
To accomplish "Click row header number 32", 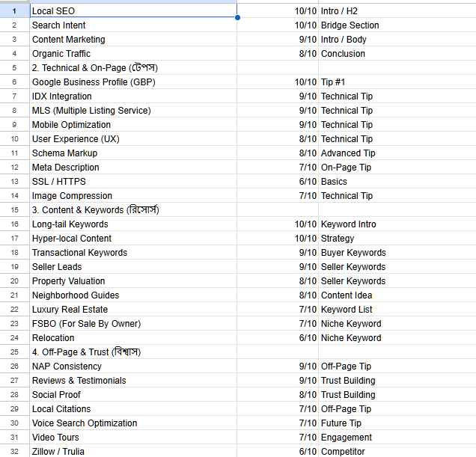I will [14, 451].
